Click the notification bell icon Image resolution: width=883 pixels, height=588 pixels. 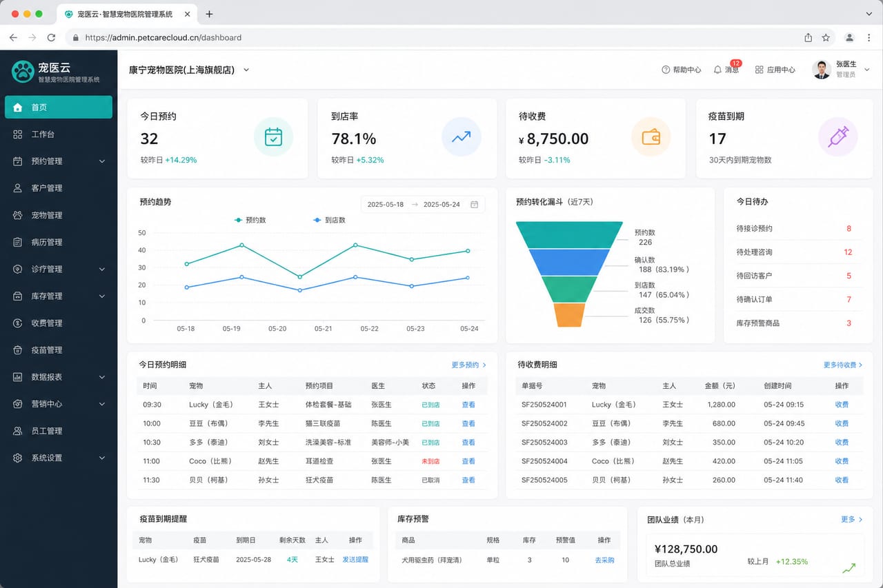(717, 70)
